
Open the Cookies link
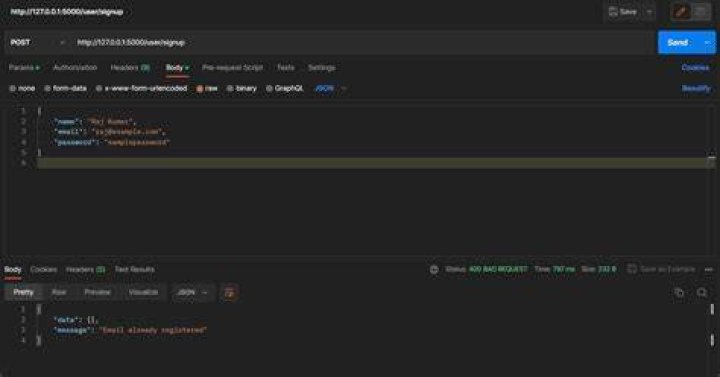pyautogui.click(x=695, y=68)
